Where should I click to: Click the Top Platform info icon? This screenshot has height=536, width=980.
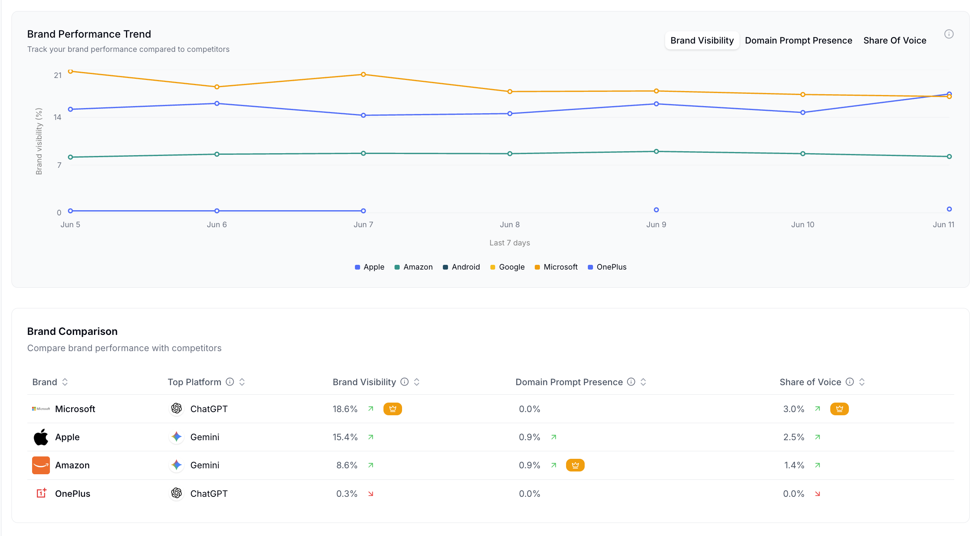230,382
